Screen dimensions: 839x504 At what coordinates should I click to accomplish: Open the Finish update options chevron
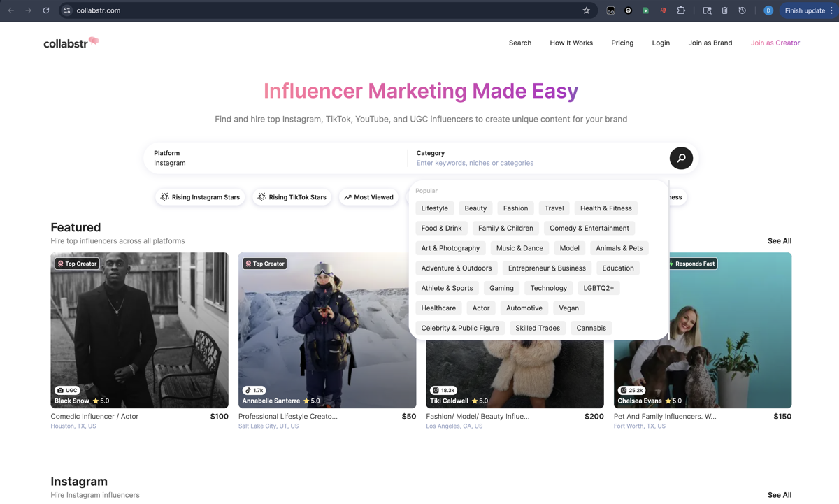coord(830,10)
